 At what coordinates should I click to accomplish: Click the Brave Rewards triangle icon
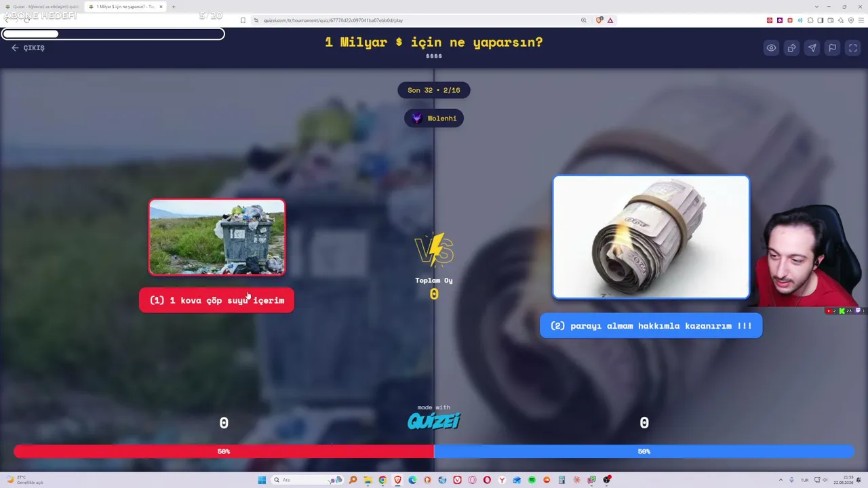610,20
